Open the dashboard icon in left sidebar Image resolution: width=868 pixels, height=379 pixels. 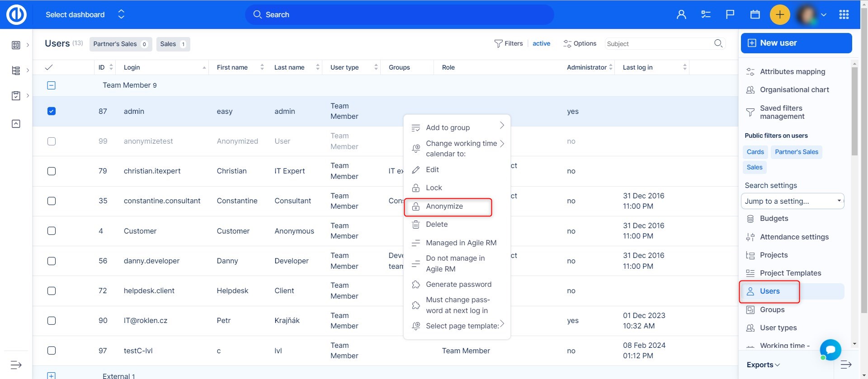coord(16,45)
